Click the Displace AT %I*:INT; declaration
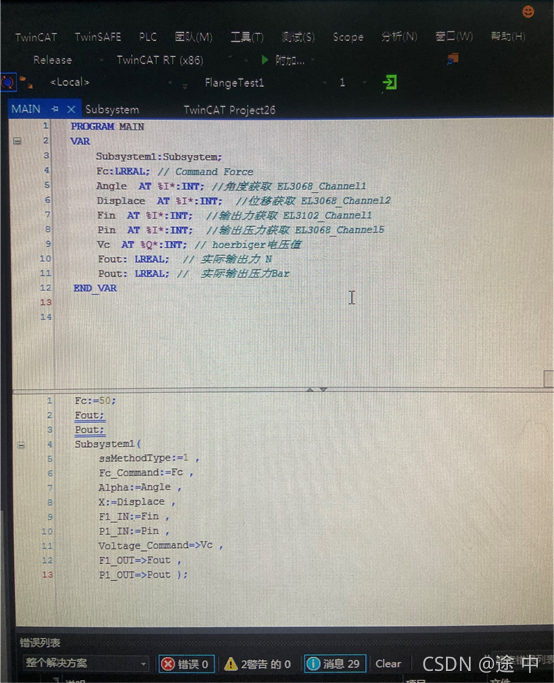This screenshot has width=554, height=683. click(x=159, y=201)
